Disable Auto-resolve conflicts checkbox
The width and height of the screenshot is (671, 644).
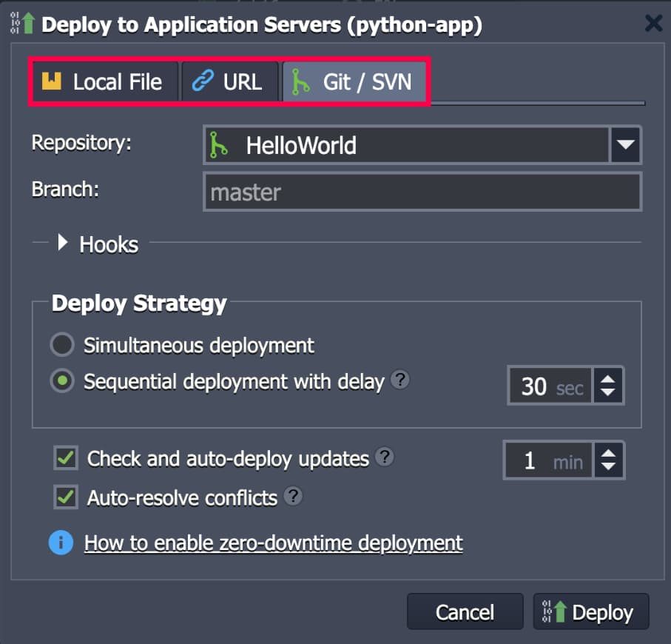[x=66, y=497]
